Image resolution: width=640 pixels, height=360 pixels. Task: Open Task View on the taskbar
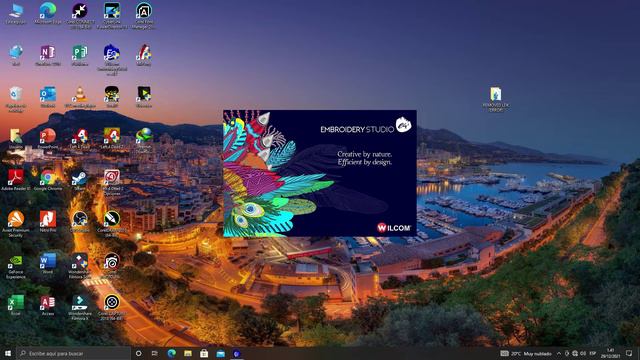click(155, 353)
